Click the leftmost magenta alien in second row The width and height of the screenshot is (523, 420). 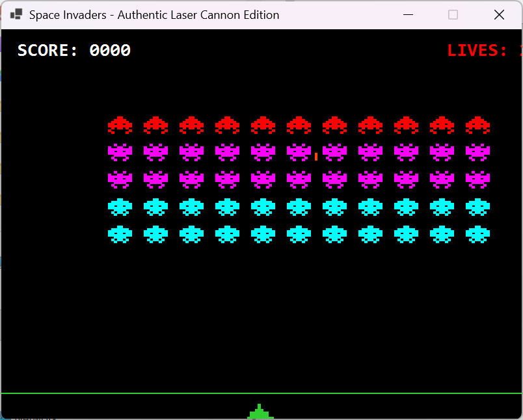pyautogui.click(x=120, y=152)
